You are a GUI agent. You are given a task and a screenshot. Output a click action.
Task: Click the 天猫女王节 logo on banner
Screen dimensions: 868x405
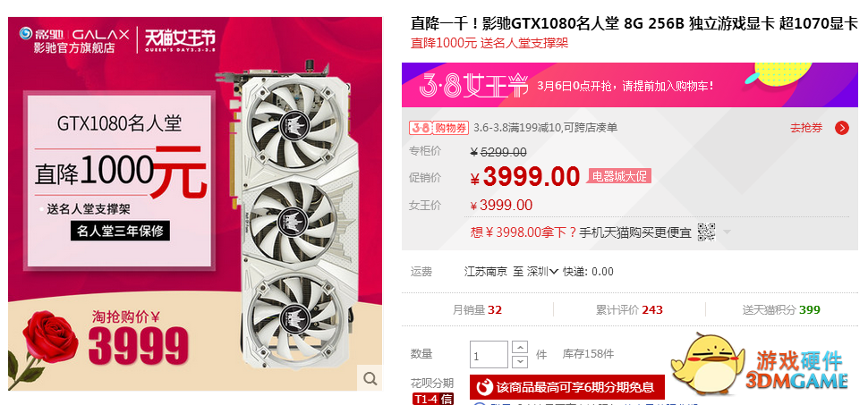click(180, 40)
